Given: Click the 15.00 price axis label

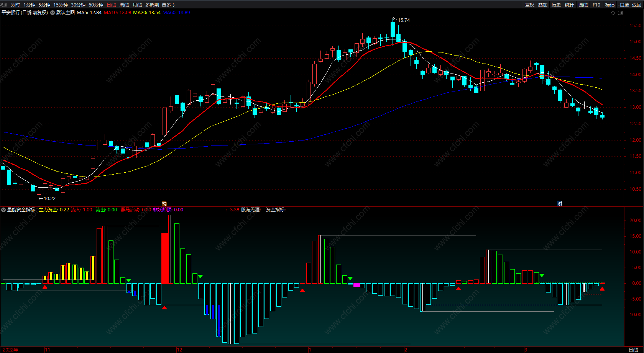Looking at the screenshot, I should click(635, 42).
